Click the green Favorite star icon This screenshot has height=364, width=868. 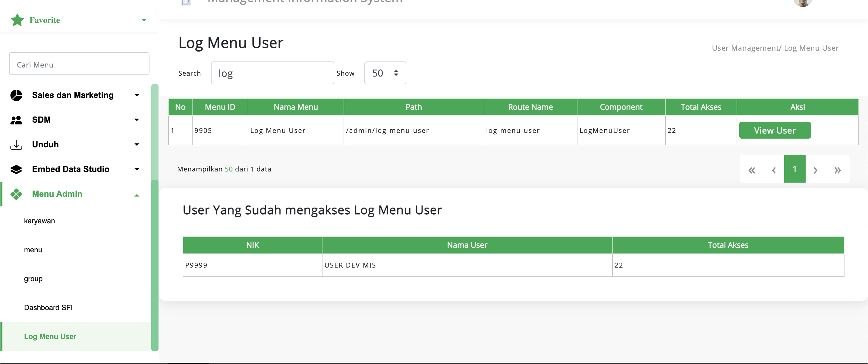17,20
